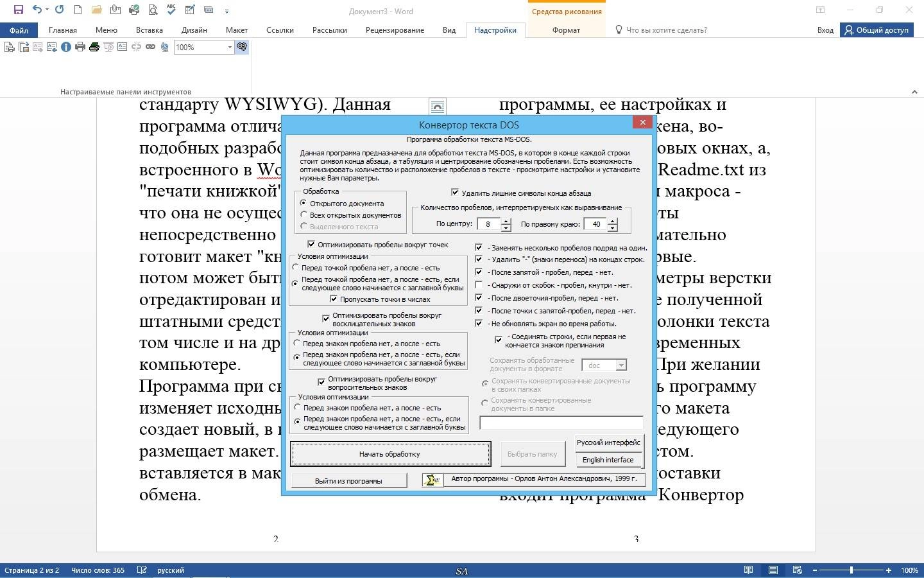
Task: Run the ABC spelling check icon
Action: click(171, 10)
